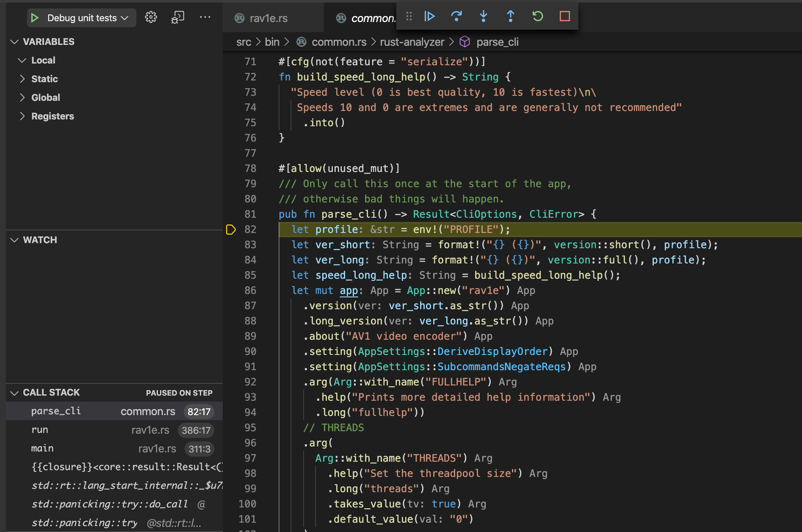Click "ver_short" variable on line 83
Image resolution: width=802 pixels, height=532 pixels.
coord(343,245)
